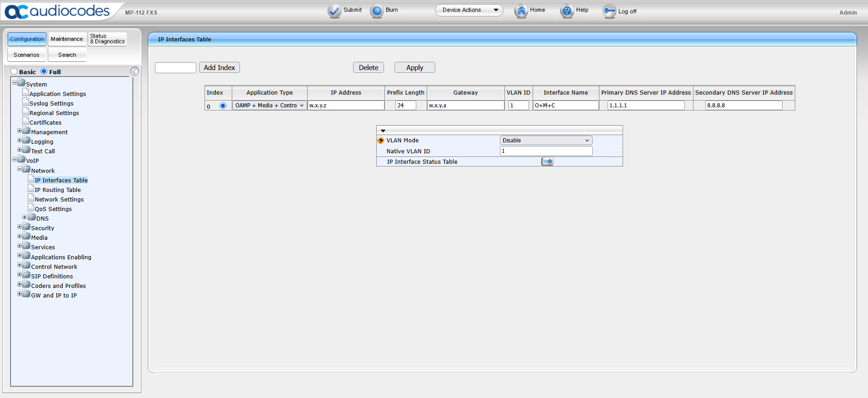Viewport: 868px width, 398px height.
Task: Open IP Interface Status Table arrow icon
Action: click(x=547, y=161)
